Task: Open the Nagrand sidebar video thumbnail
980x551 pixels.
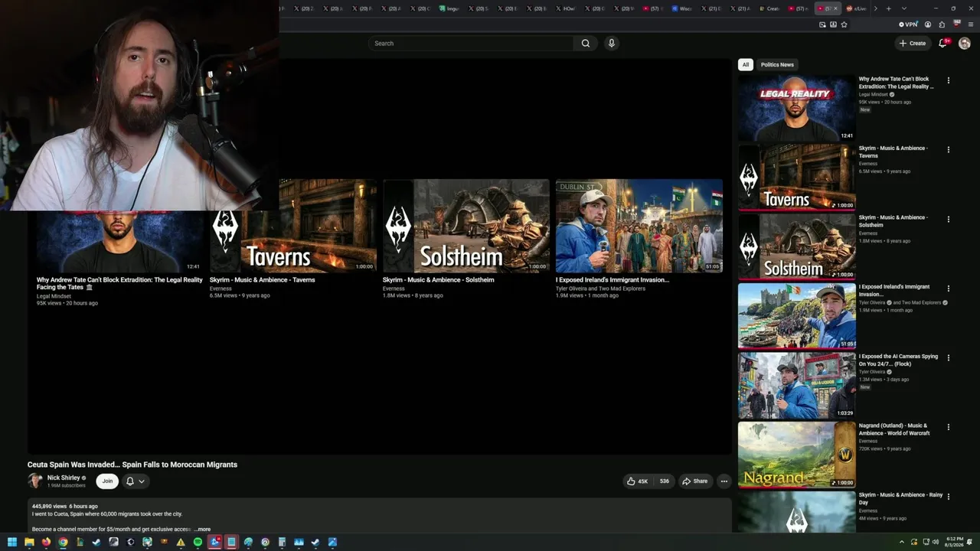Action: (796, 455)
